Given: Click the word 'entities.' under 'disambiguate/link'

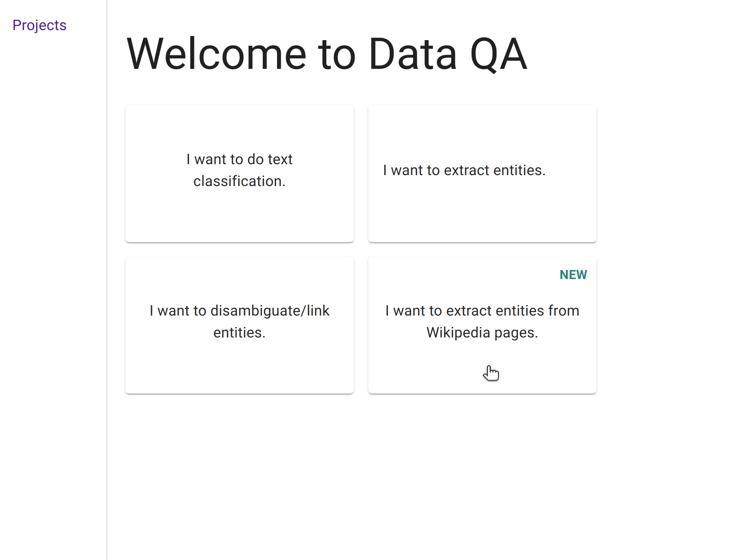Looking at the screenshot, I should click(239, 332).
